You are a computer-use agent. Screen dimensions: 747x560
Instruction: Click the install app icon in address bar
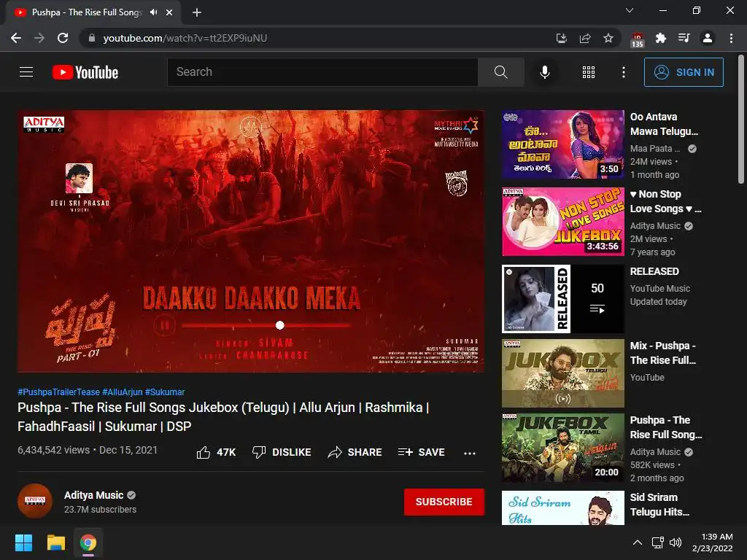(562, 38)
